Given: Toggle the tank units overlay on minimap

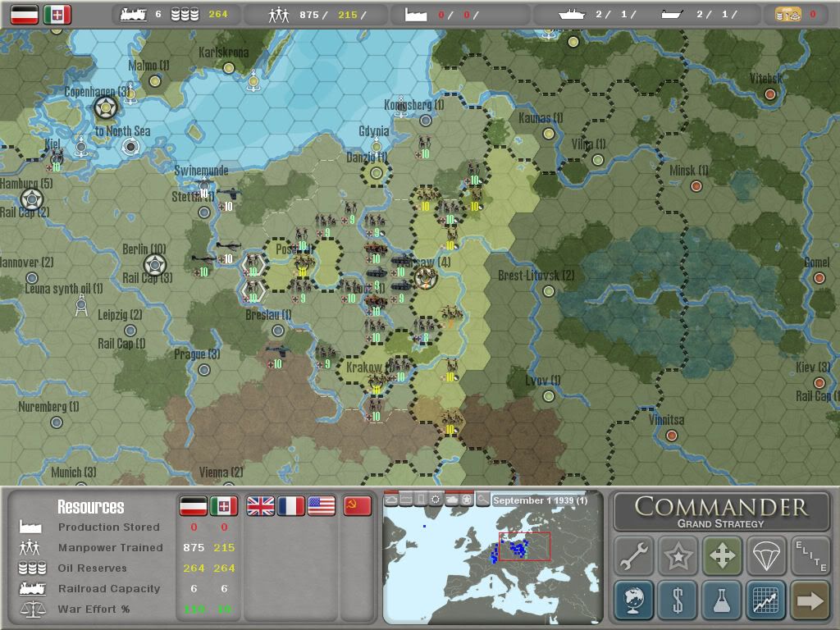Looking at the screenshot, I should coord(452,500).
